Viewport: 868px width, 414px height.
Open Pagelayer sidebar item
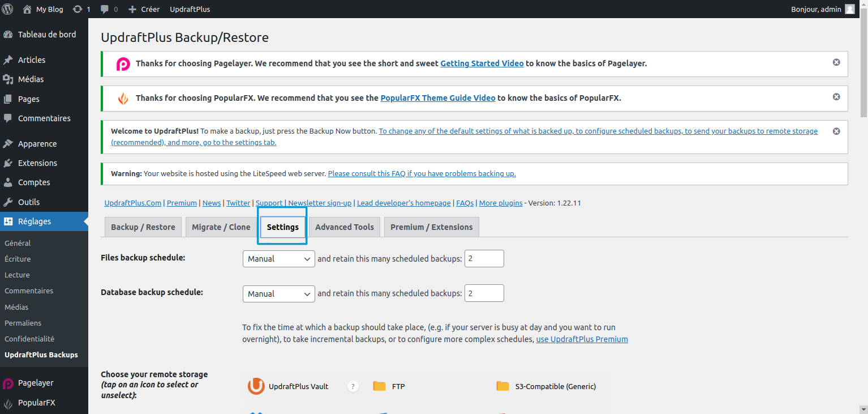point(44,383)
